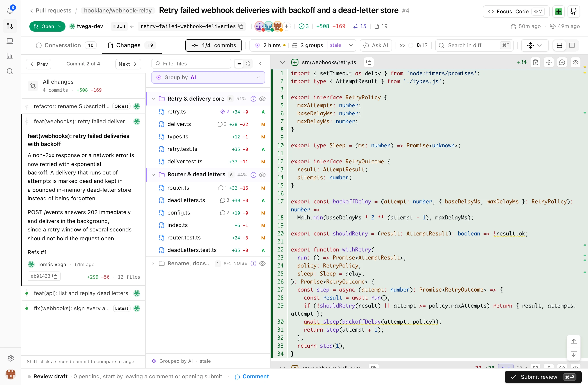Select refactor: rename Subscripti... commit

pyautogui.click(x=84, y=106)
